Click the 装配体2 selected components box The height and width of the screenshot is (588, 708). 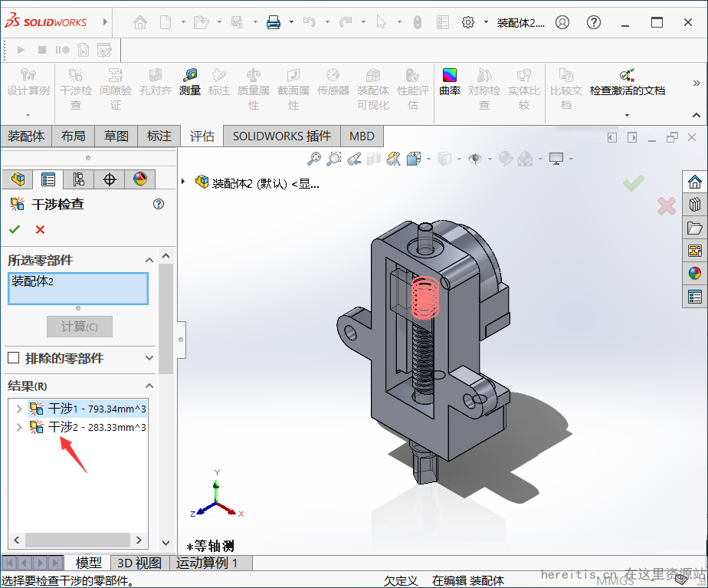coord(78,288)
